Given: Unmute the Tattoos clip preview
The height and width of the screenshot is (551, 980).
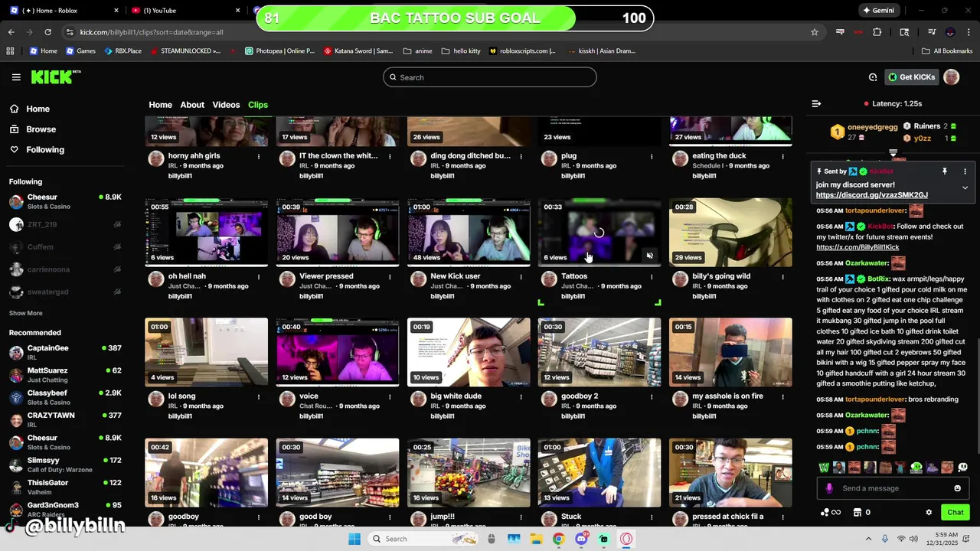Looking at the screenshot, I should (x=649, y=256).
